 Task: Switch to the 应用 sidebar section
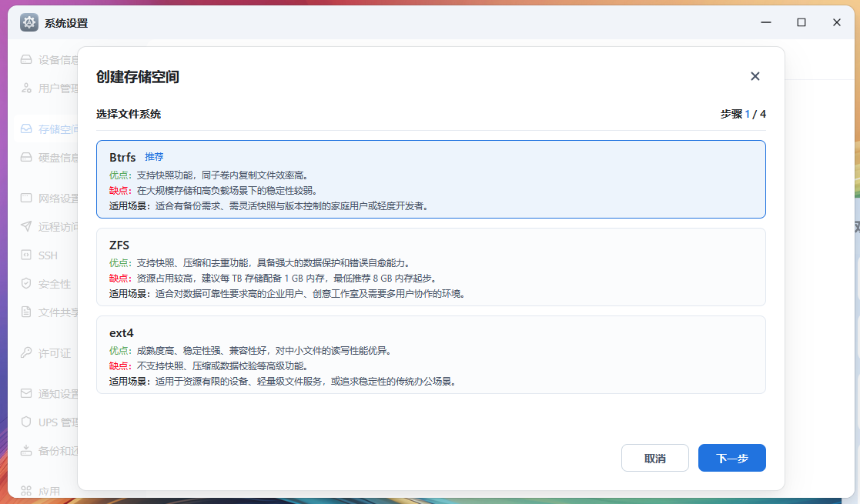tap(28, 490)
